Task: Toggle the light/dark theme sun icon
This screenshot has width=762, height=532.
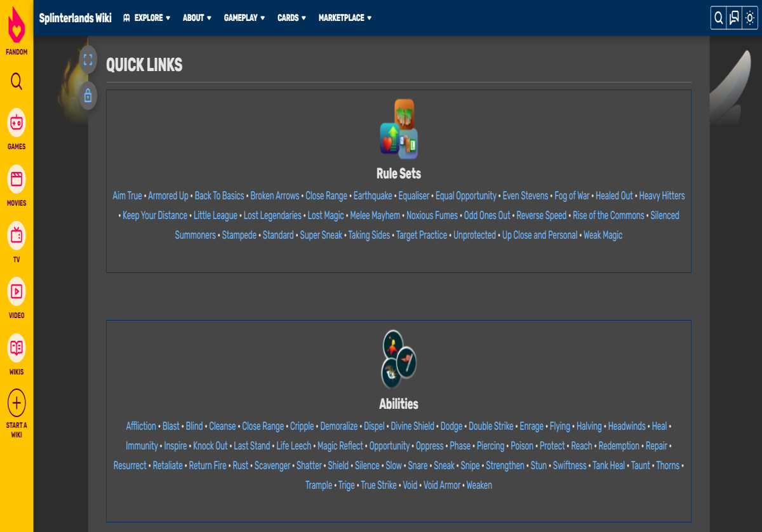Action: click(x=750, y=18)
